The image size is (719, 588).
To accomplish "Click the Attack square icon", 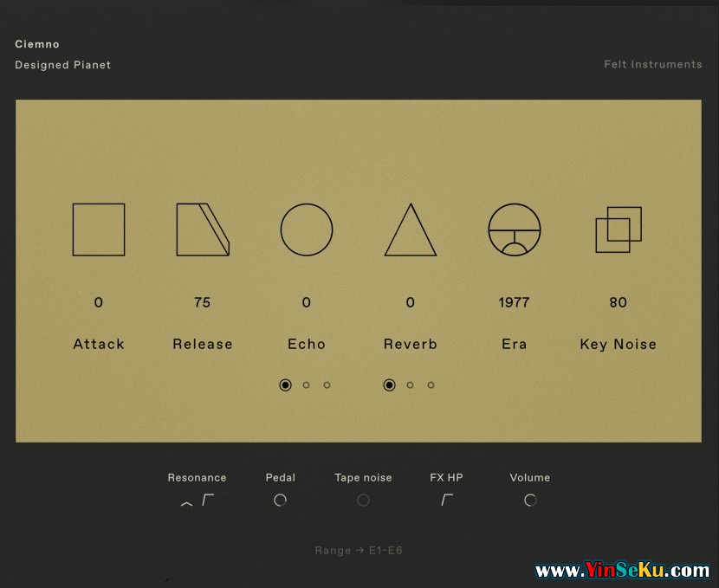I will pos(99,229).
